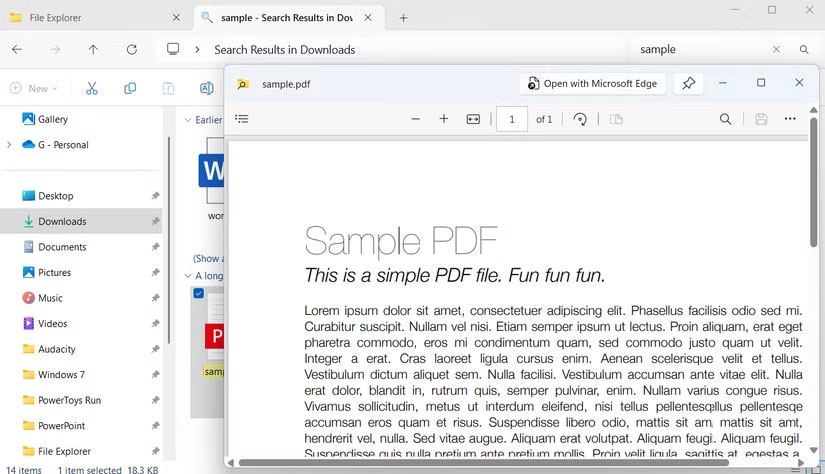
Task: Collapse the Earlier group header
Action: point(188,120)
